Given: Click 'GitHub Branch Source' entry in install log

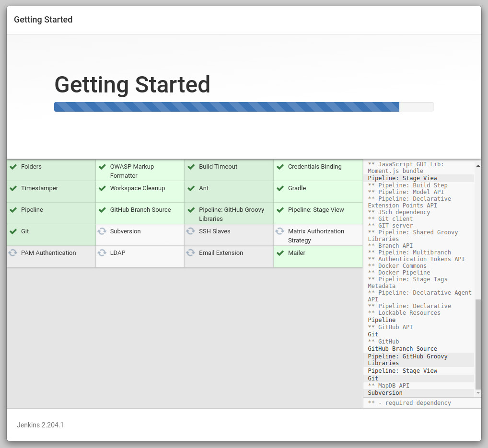Looking at the screenshot, I should (x=402, y=349).
